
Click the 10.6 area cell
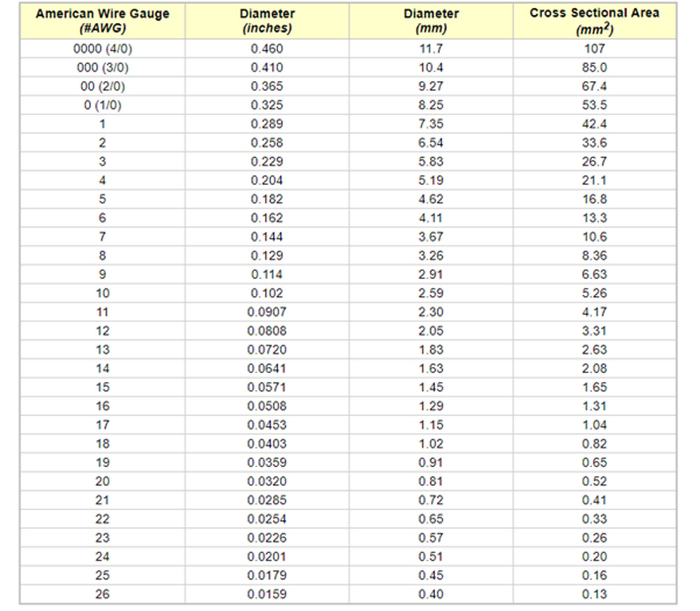pos(595,237)
